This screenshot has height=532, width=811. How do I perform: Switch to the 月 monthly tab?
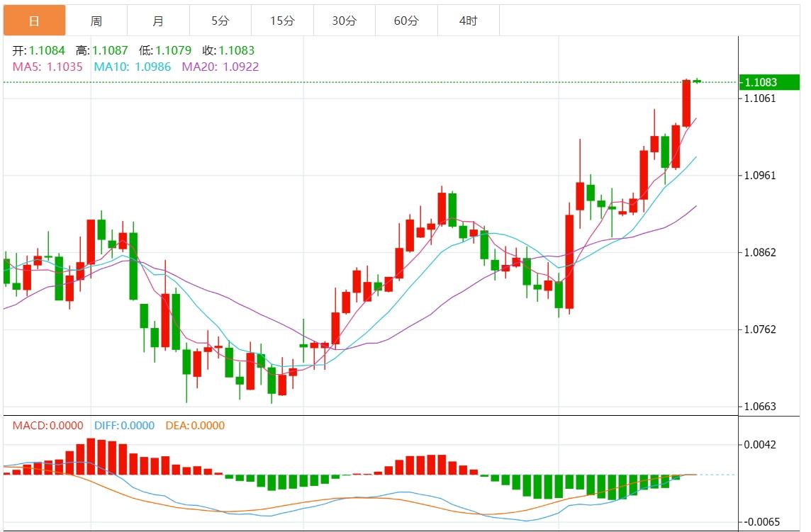(x=158, y=21)
